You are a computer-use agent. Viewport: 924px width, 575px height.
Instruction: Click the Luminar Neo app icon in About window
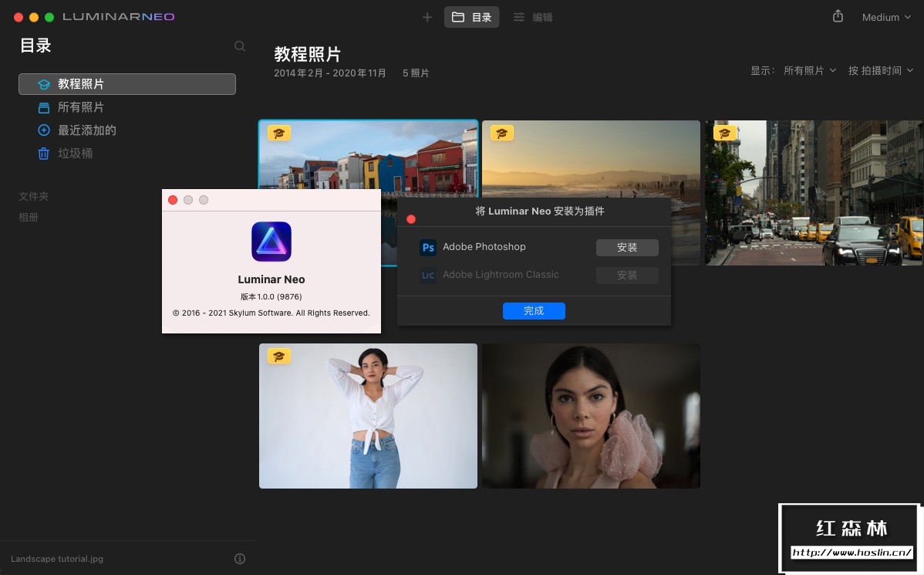271,242
